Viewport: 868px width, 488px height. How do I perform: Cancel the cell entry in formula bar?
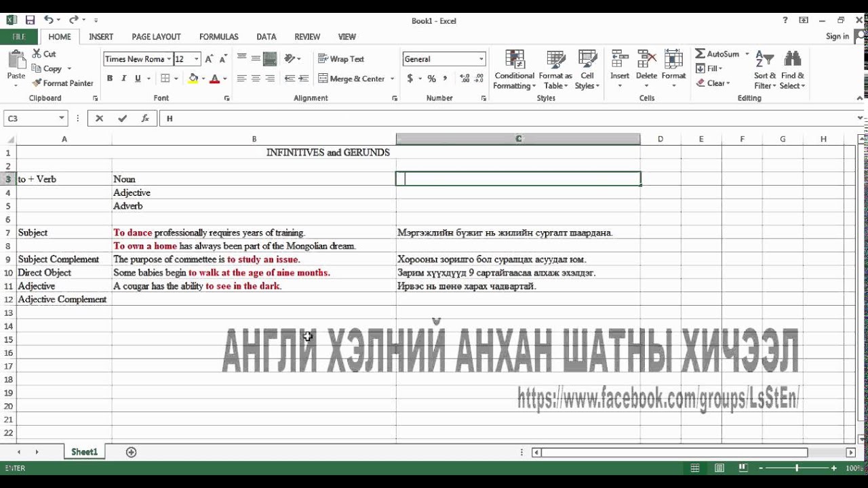tap(99, 118)
